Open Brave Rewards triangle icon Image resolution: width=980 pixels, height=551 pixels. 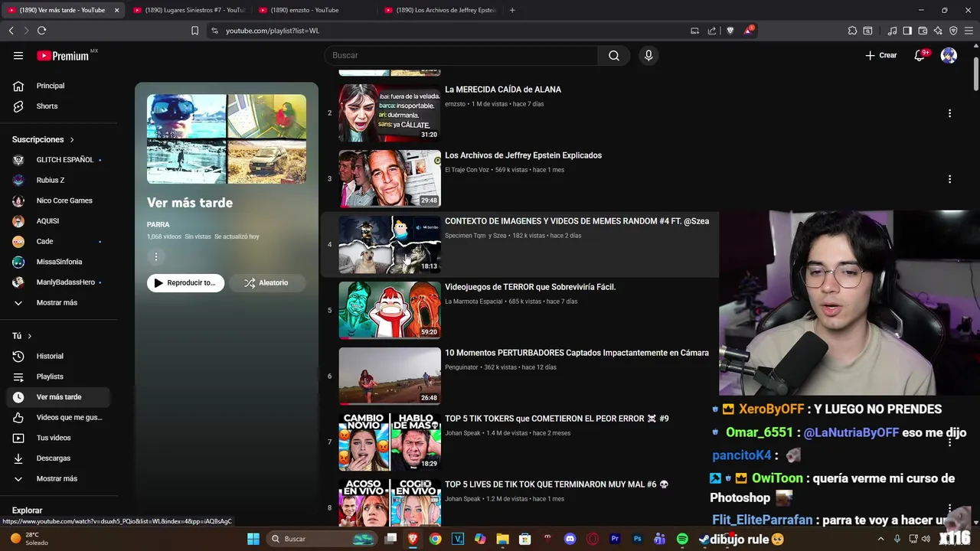[x=748, y=31]
